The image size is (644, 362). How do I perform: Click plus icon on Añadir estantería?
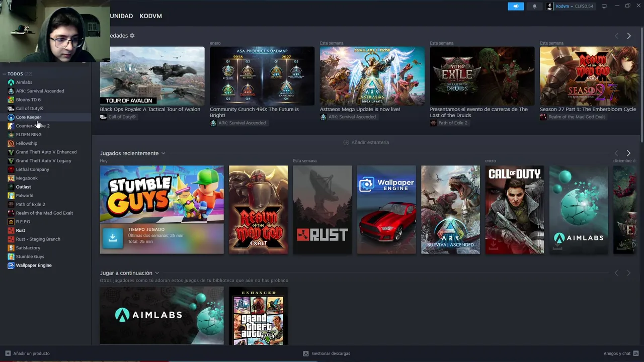coord(346,142)
